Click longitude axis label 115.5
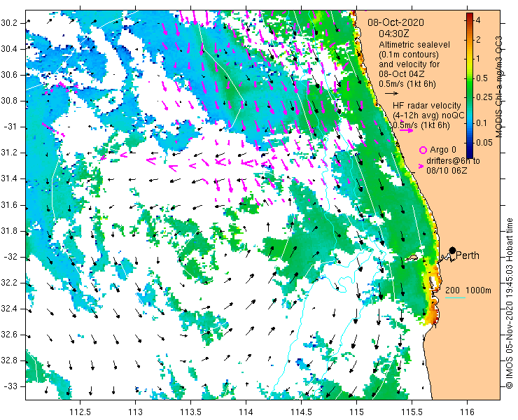518x420 pixels. tap(412, 412)
